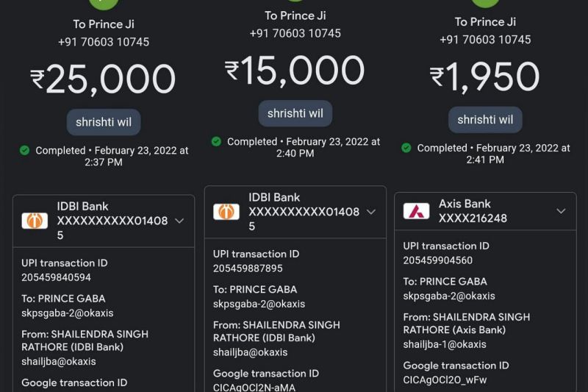Tap the "shrishti wil" note under ₹25,000
Image resolution: width=588 pixels, height=392 pixels.
coord(104,122)
